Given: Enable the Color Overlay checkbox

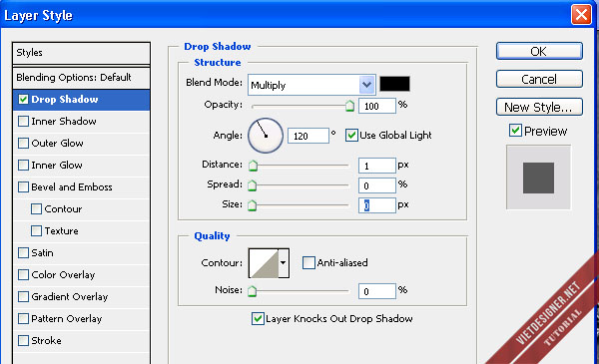Looking at the screenshot, I should (x=23, y=274).
